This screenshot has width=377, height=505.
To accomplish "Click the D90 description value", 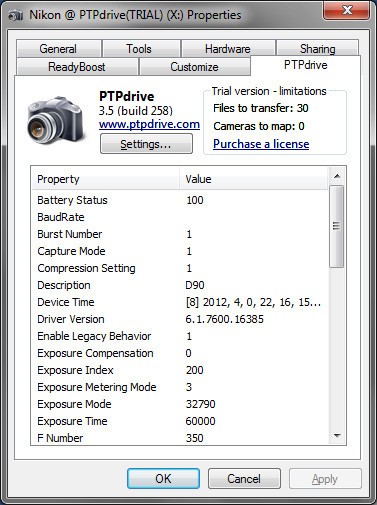I will tap(195, 285).
